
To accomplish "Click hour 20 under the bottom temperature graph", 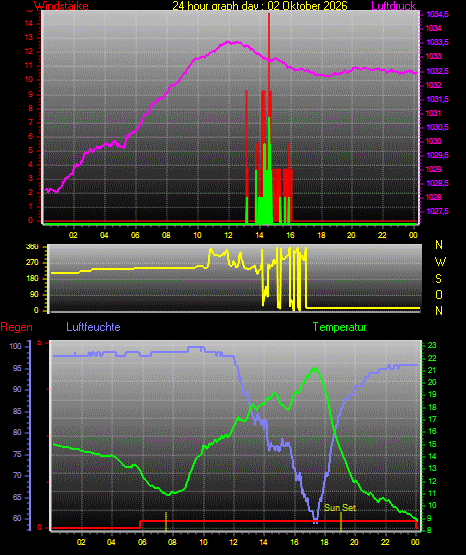I will point(354,542).
